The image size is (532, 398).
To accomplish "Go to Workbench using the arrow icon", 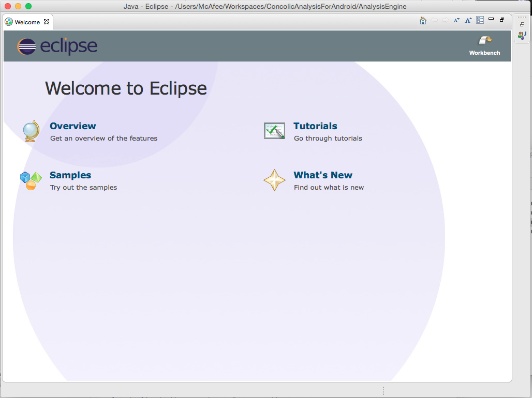I will coord(485,40).
